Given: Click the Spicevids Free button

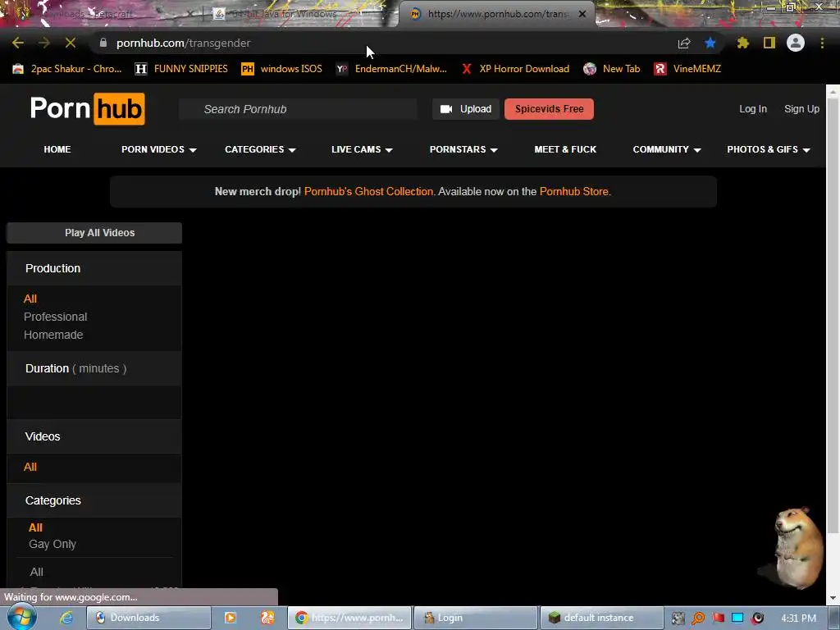Looking at the screenshot, I should [549, 109].
